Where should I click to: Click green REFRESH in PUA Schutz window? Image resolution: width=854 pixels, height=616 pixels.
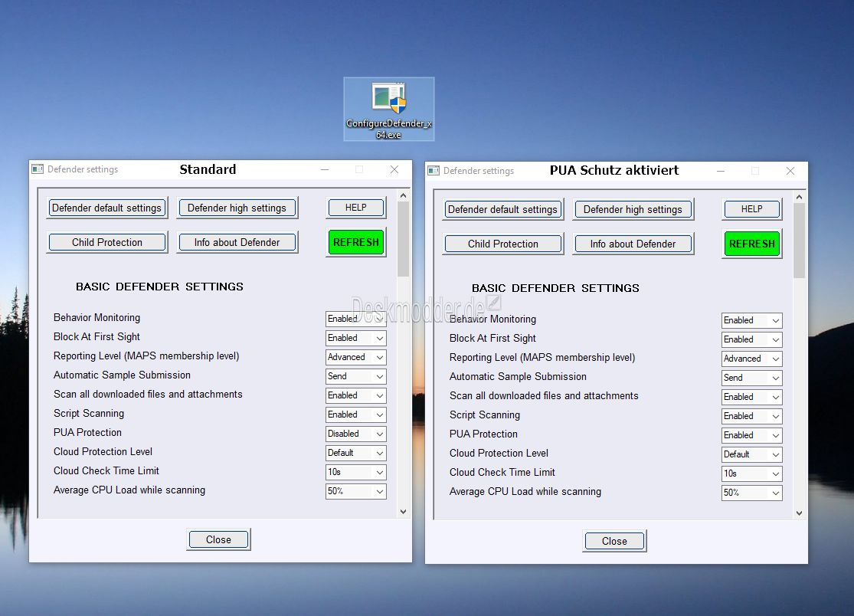[x=751, y=244]
